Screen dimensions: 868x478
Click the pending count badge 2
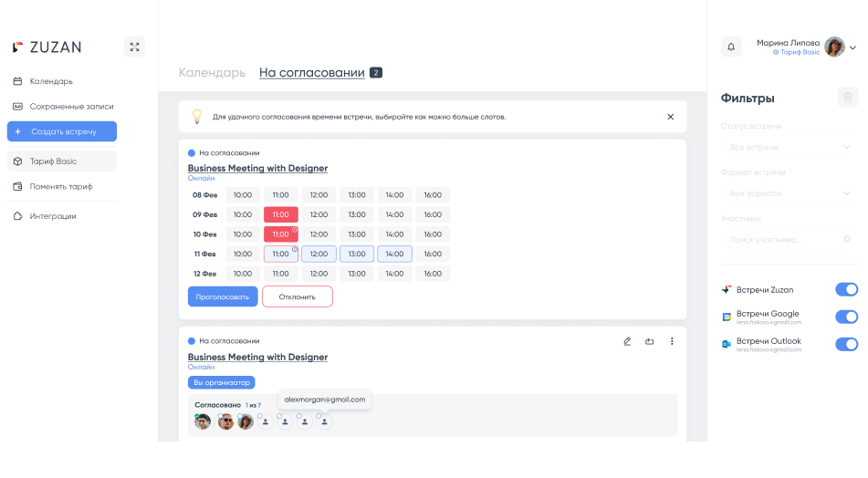pyautogui.click(x=376, y=72)
